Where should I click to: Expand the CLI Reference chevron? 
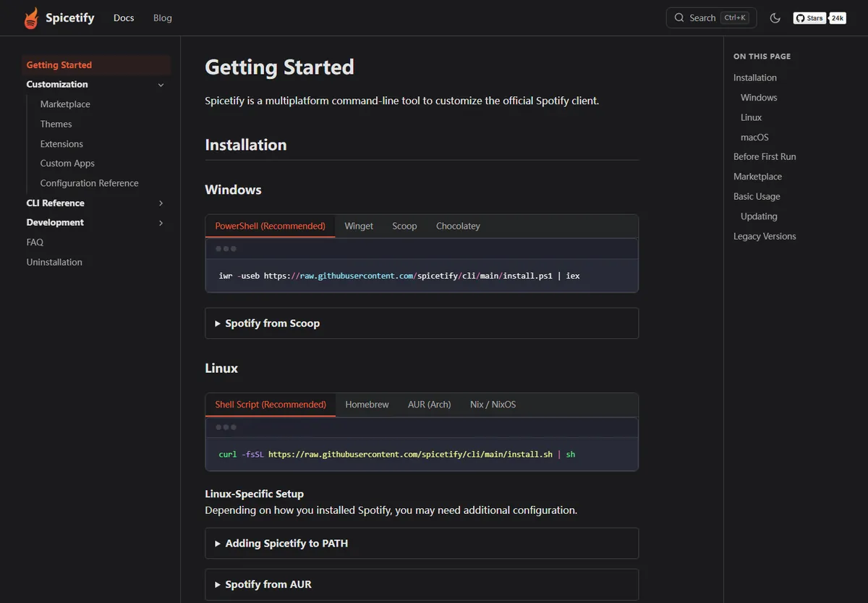point(161,203)
